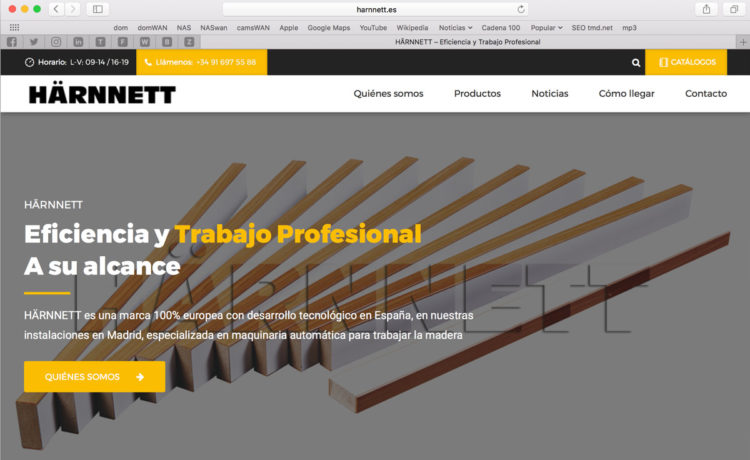Click the yellow QUIÉNES SOMOS button
The width and height of the screenshot is (750, 460).
(95, 377)
